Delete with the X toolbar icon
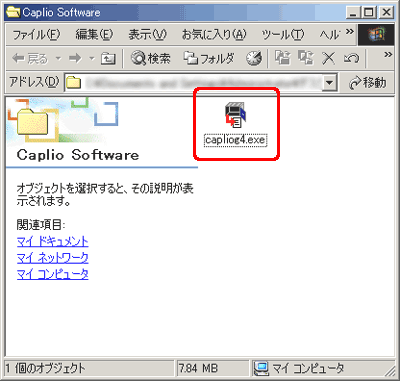Screen dimensions: 400x381 pos(329,59)
